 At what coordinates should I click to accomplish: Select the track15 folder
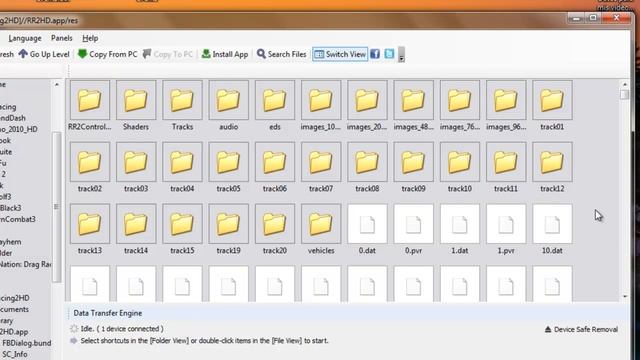tap(182, 224)
